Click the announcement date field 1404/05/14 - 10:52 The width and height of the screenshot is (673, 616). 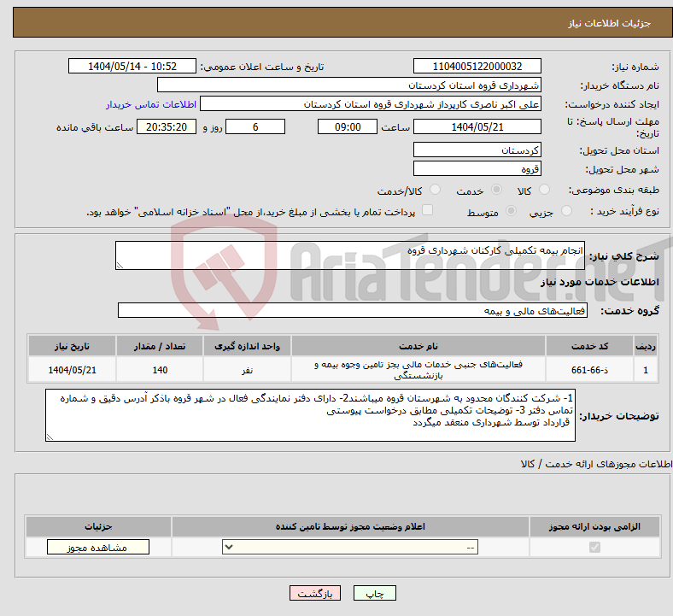point(132,66)
